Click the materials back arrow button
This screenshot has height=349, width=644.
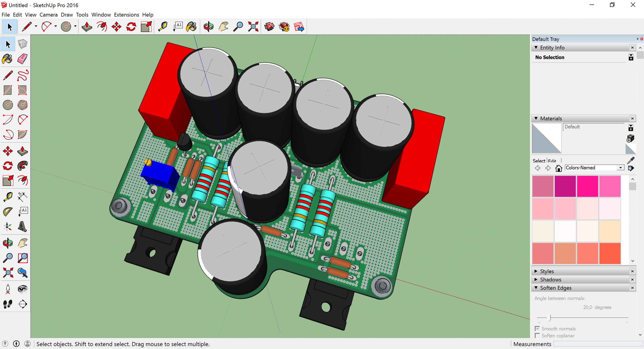pyautogui.click(x=538, y=168)
